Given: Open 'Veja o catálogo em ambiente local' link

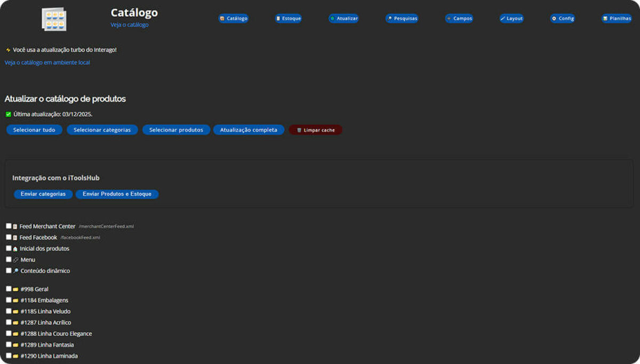Looking at the screenshot, I should (47, 62).
